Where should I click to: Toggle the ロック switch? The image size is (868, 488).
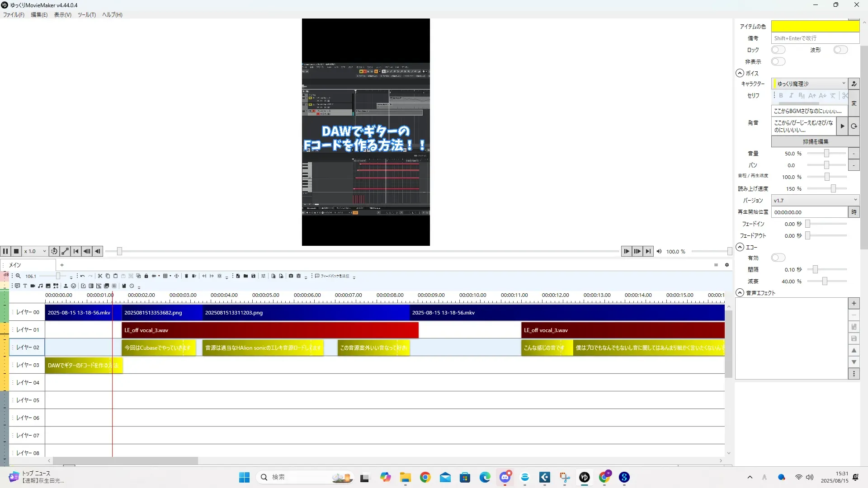(778, 50)
